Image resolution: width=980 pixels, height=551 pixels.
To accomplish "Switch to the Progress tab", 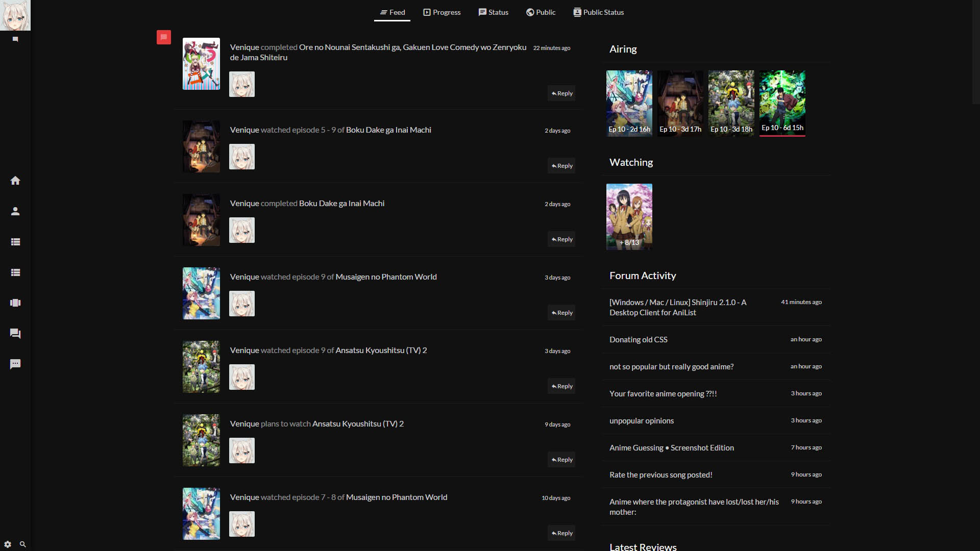I will tap(442, 12).
